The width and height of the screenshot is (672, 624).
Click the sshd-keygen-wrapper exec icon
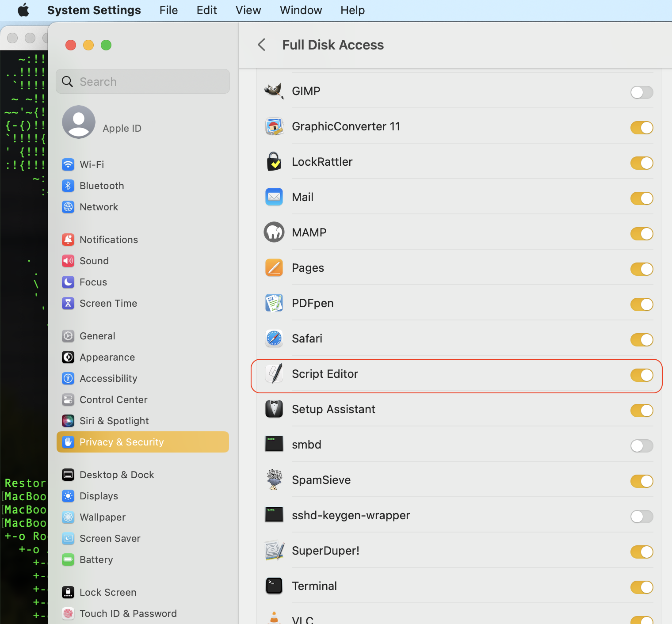point(274,514)
